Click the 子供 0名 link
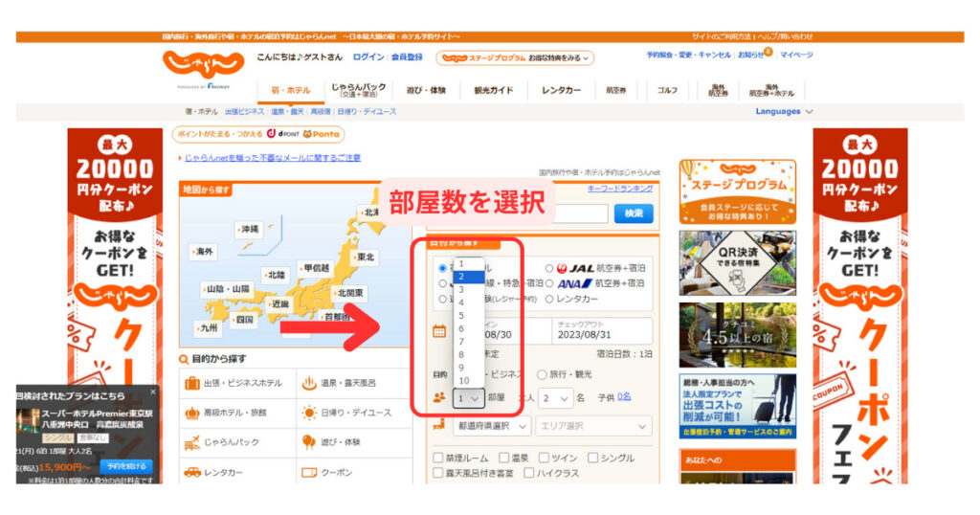Screen dimensions: 980x515 pos(624,397)
